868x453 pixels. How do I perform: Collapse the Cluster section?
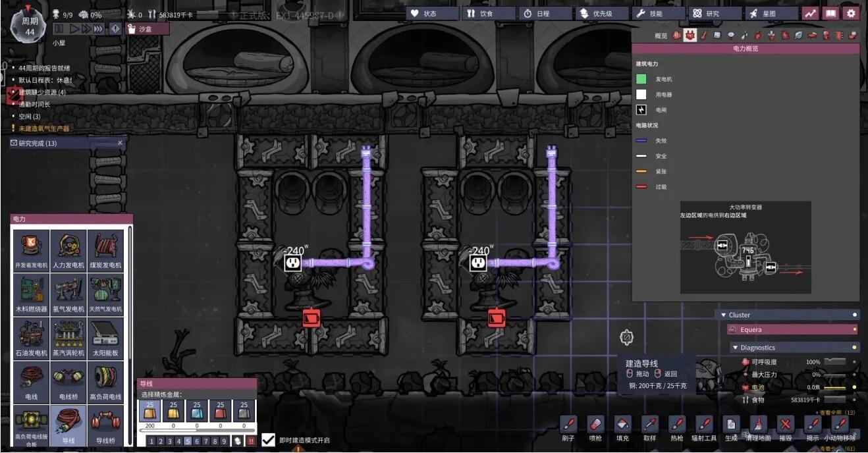[x=724, y=315]
